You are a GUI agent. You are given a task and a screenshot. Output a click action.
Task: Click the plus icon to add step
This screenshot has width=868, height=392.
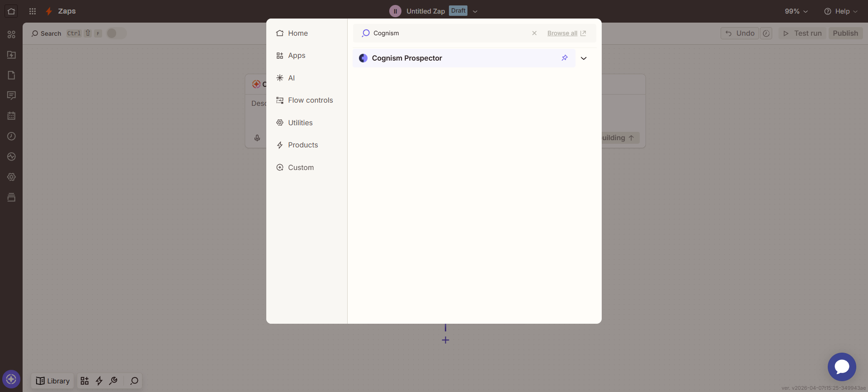point(445,340)
